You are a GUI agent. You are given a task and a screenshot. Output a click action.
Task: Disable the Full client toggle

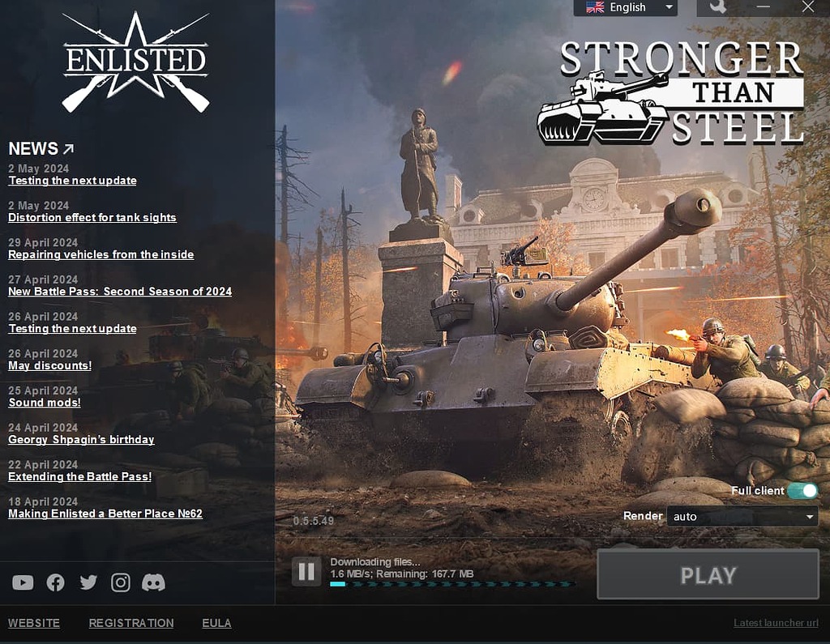pyautogui.click(x=802, y=491)
